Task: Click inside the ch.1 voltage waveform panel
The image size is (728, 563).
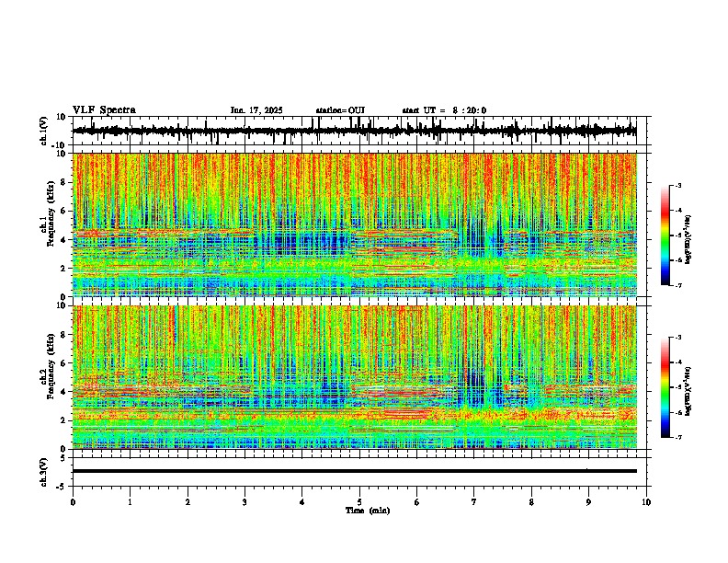Action: pos(361,131)
